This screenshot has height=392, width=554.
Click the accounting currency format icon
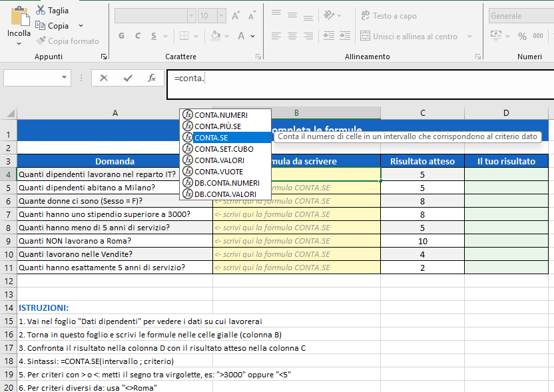point(496,36)
